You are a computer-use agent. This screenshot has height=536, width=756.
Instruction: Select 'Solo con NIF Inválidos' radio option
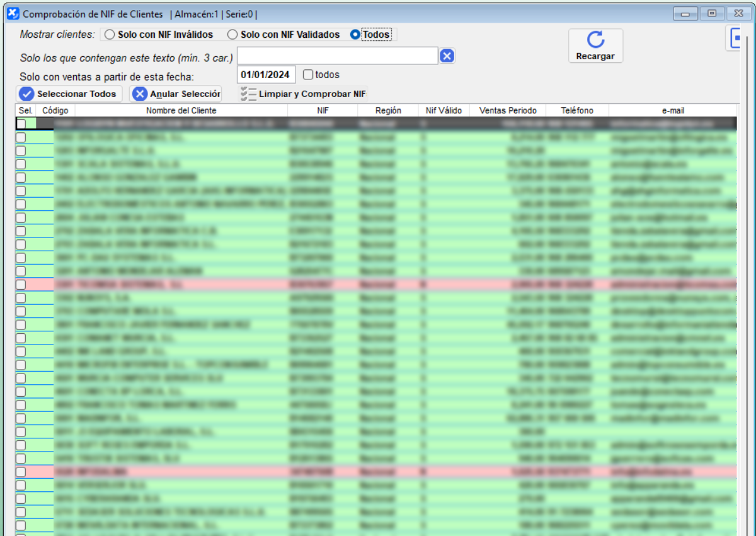pos(110,35)
